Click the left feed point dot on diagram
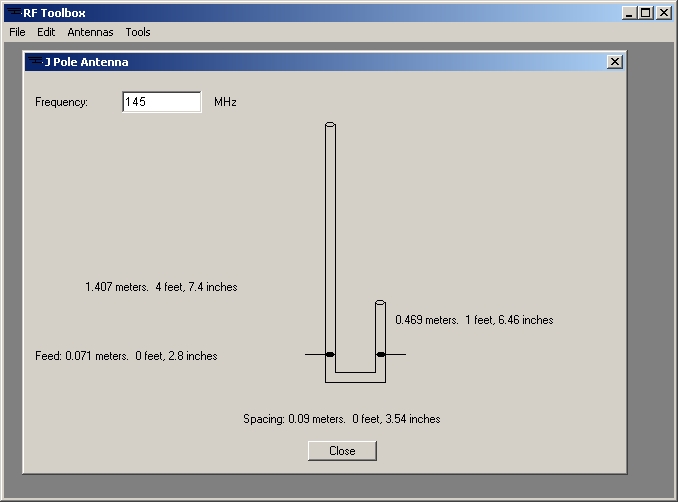The image size is (678, 502). (x=330, y=355)
